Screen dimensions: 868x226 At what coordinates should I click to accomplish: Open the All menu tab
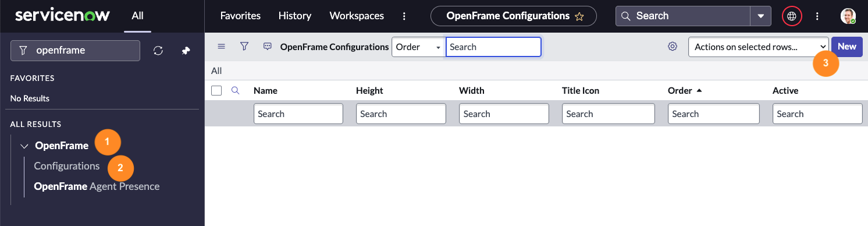(x=137, y=16)
